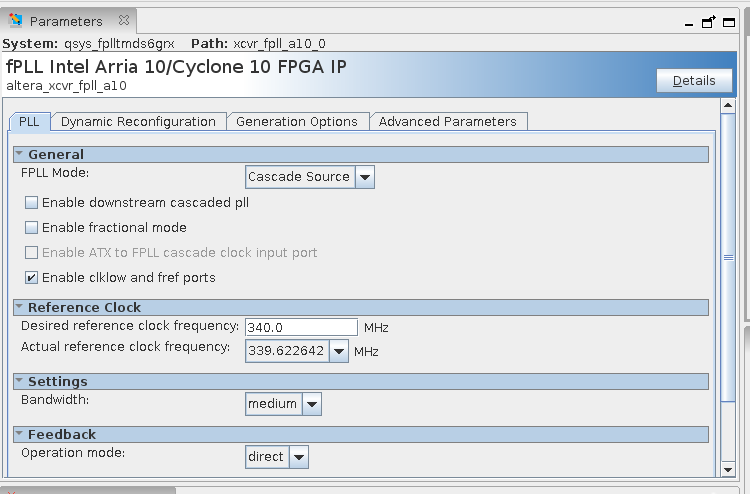Open the FPLL Mode dropdown
Viewport: 750px width, 494px height.
pos(365,177)
